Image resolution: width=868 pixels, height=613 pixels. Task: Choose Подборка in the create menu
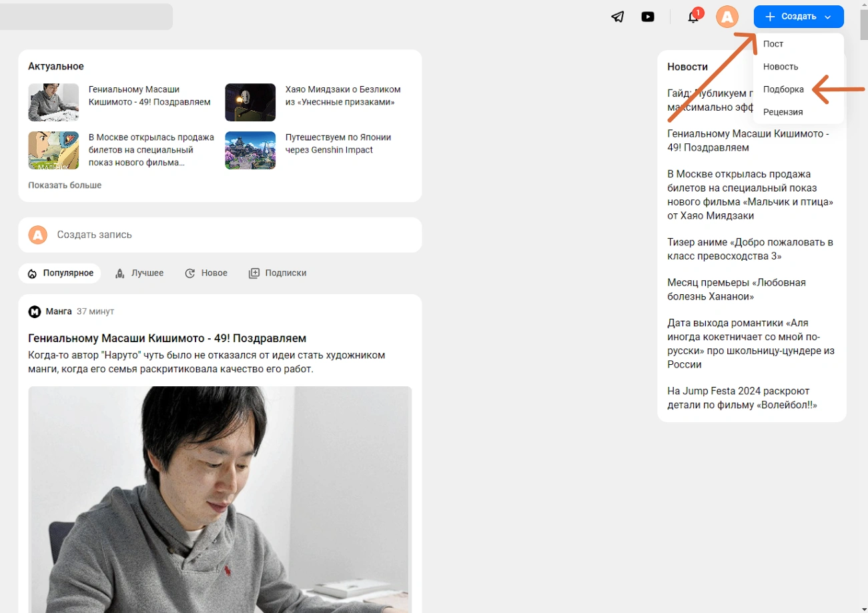point(783,89)
